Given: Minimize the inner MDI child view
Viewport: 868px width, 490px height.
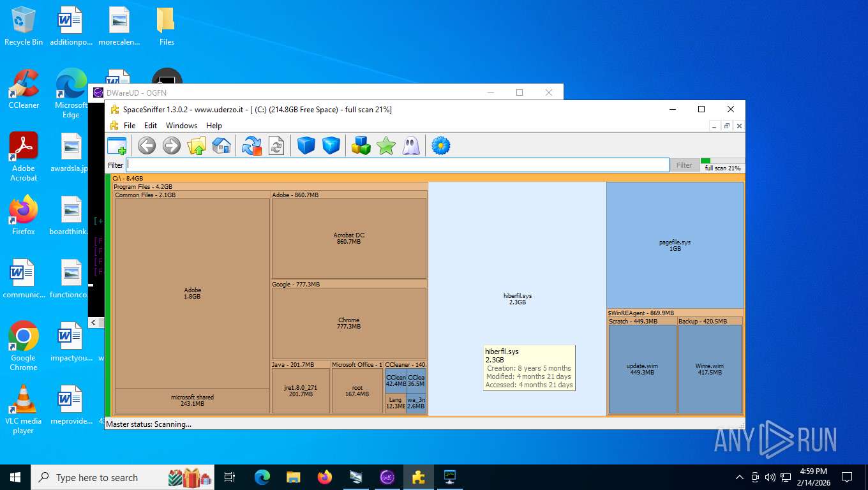Looking at the screenshot, I should tap(715, 126).
